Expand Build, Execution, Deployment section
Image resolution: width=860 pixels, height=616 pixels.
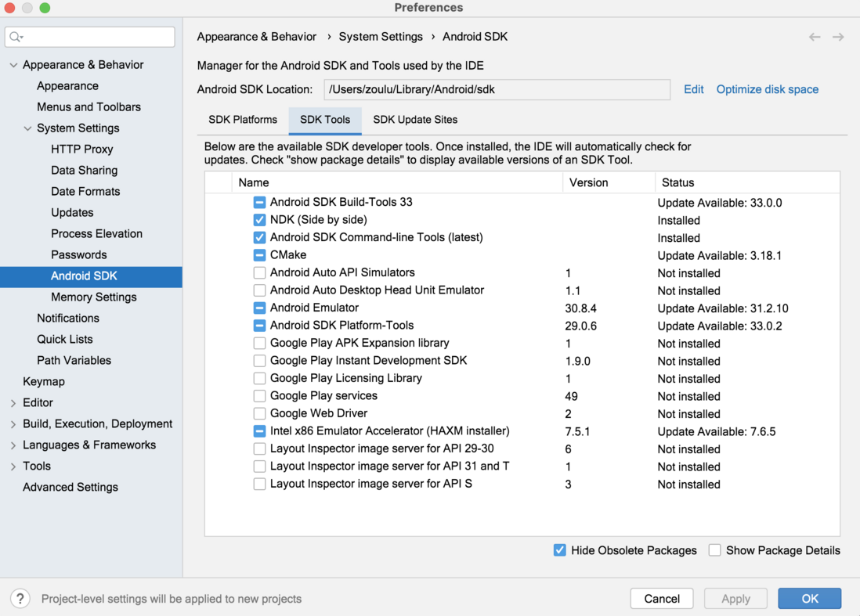(x=14, y=424)
